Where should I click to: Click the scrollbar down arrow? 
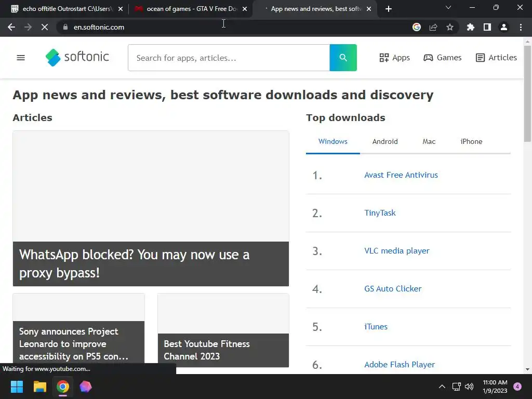pyautogui.click(x=527, y=369)
